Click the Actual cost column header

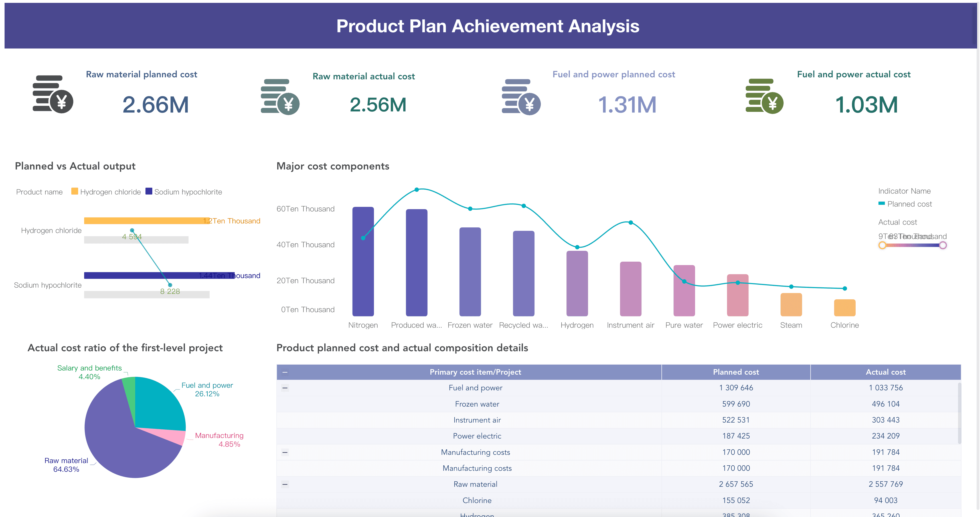pyautogui.click(x=886, y=372)
